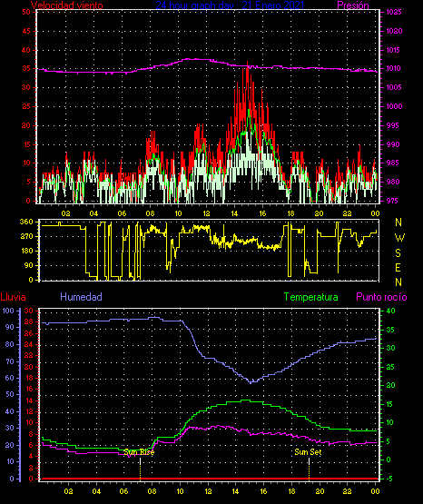423x504 pixels.
Task: Click 100 on the humidity axis
Action: coord(8,311)
